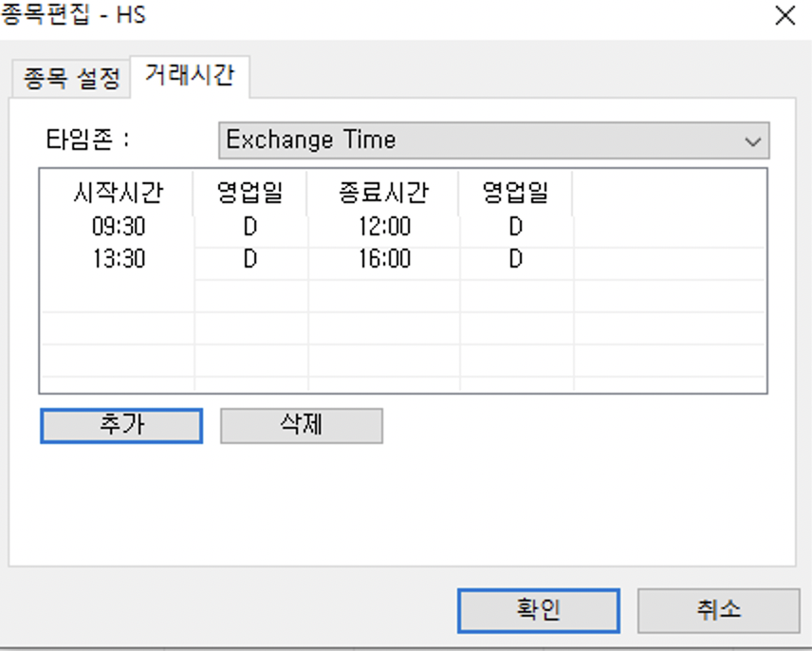Click start 영업일 D in 13:30 row
The width and height of the screenshot is (812, 651).
[250, 259]
